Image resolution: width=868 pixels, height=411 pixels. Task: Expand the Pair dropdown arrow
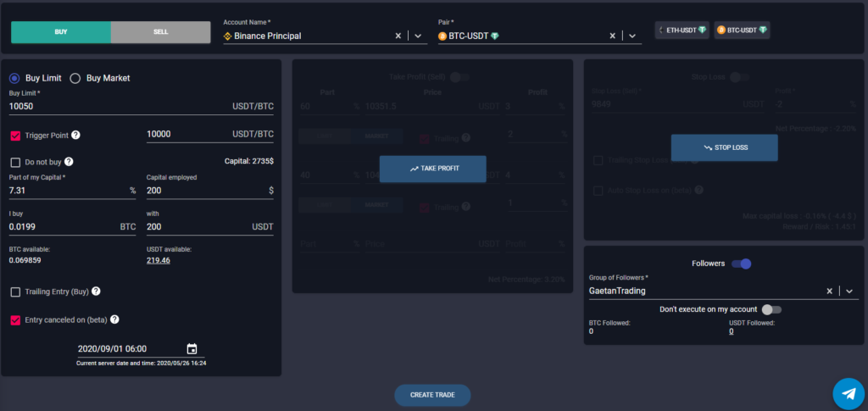(x=632, y=36)
